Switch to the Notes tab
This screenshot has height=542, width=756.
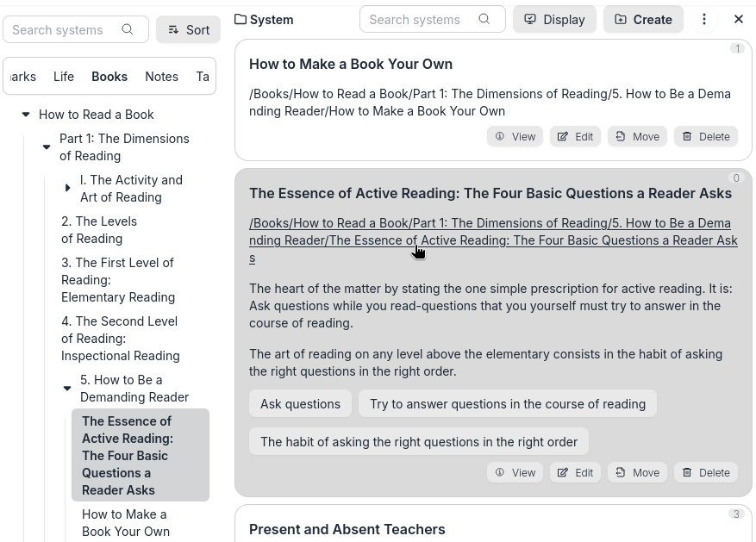[x=161, y=77]
